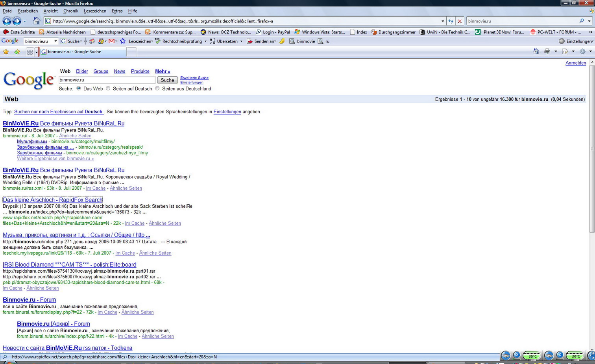Open the 'Erweiterte Suche' link

194,78
